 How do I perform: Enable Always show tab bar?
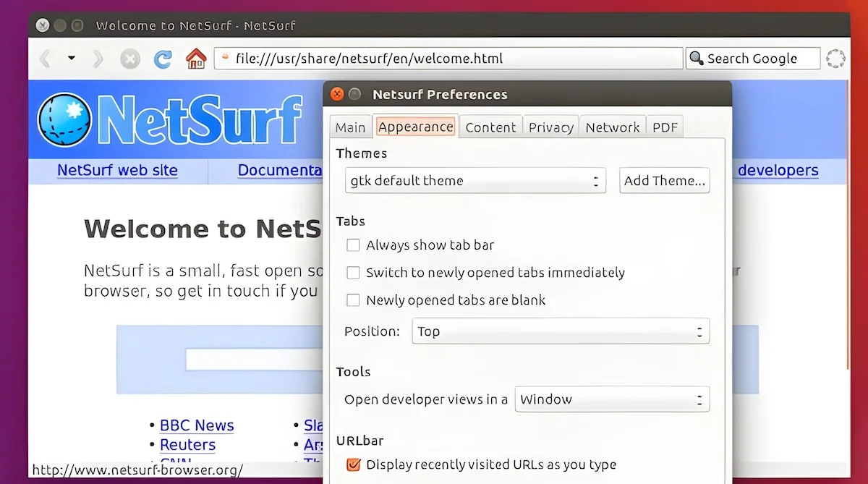point(353,245)
